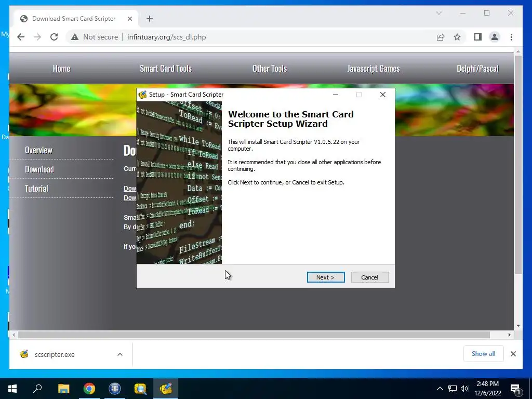Open the downloaded scscripter.exe file

(54, 354)
